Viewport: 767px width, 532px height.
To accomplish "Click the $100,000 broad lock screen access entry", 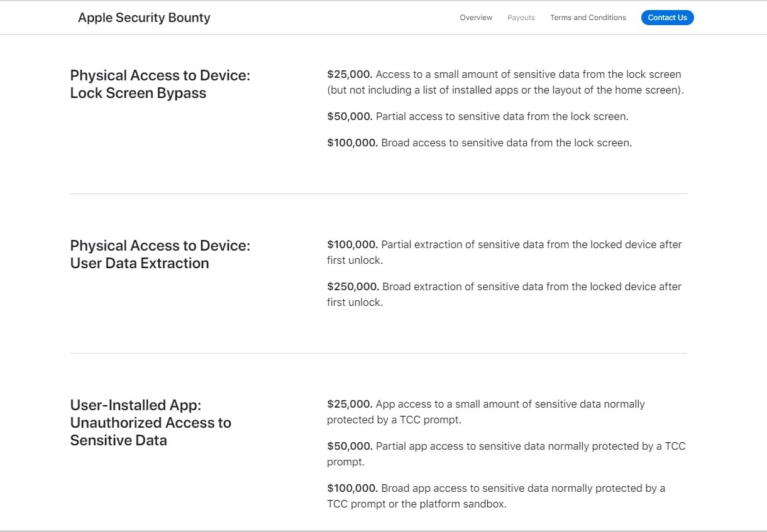I will (480, 143).
